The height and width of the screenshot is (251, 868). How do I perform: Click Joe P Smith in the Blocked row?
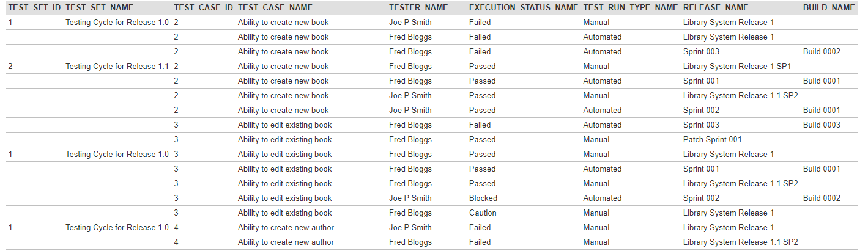point(410,198)
